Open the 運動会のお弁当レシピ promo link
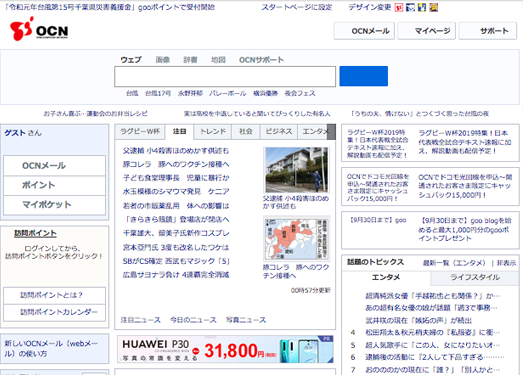The image size is (523, 375). point(96,114)
